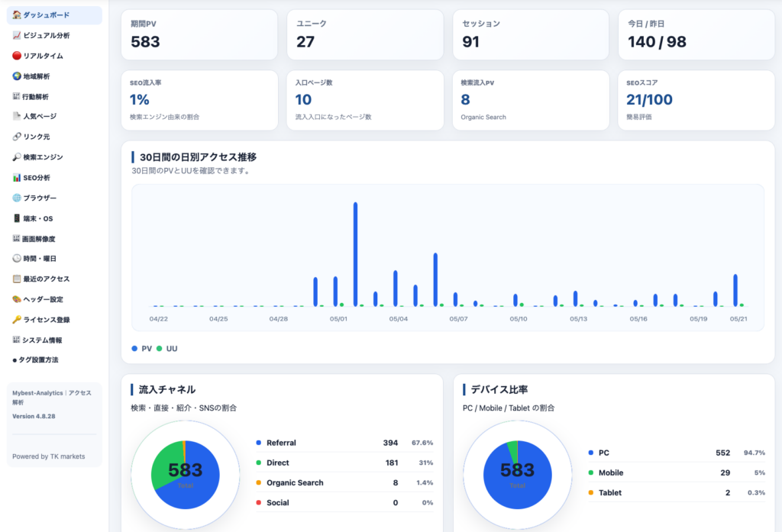
Task: Click the SEO流入率 card showing 1%
Action: [x=199, y=100]
